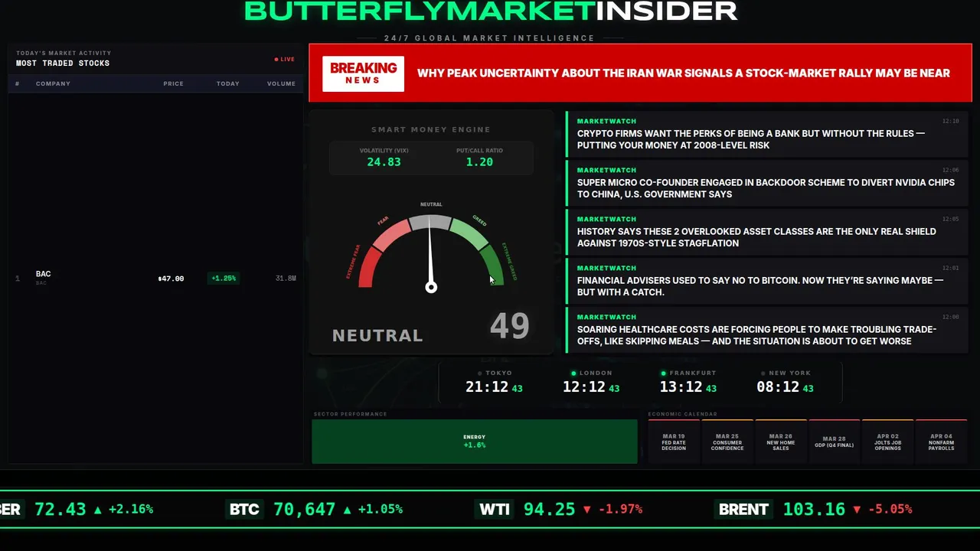Screen dimensions: 980x551
Task: Click the BTC ticker symbol
Action: pyautogui.click(x=244, y=509)
